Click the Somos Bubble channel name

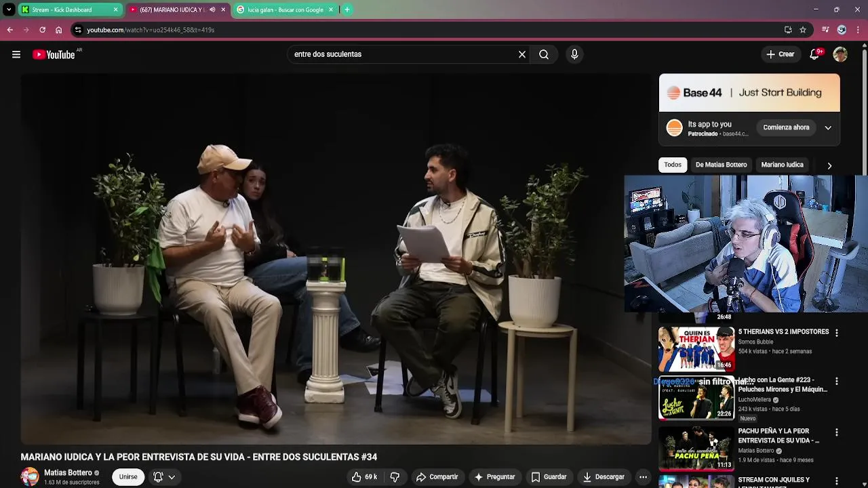755,342
